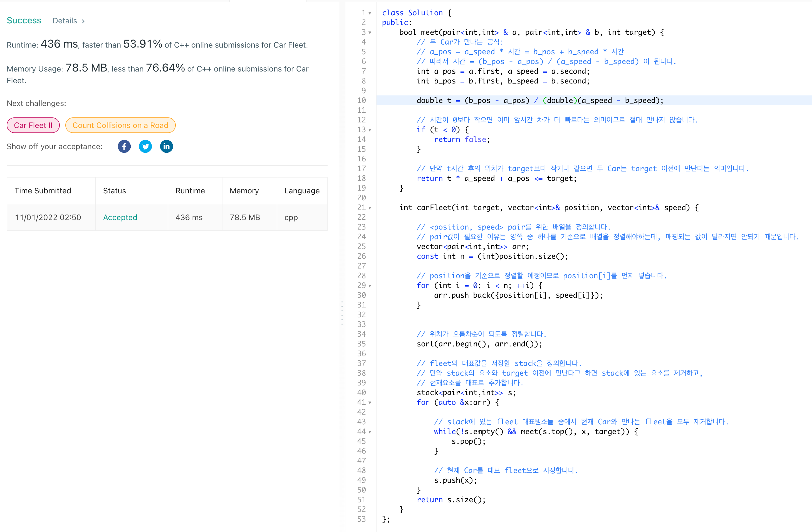This screenshot has height=532, width=812.
Task: Click the 76.64% memory percentile text
Action: (165, 68)
